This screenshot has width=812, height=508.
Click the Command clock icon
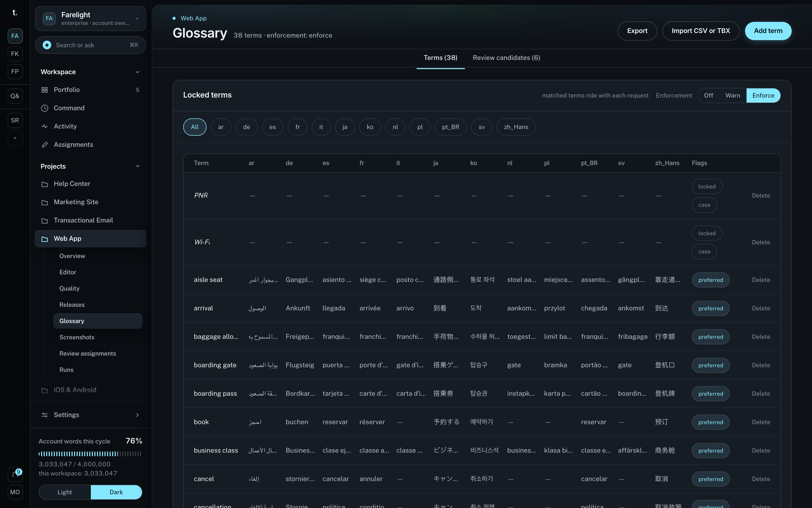(x=45, y=108)
